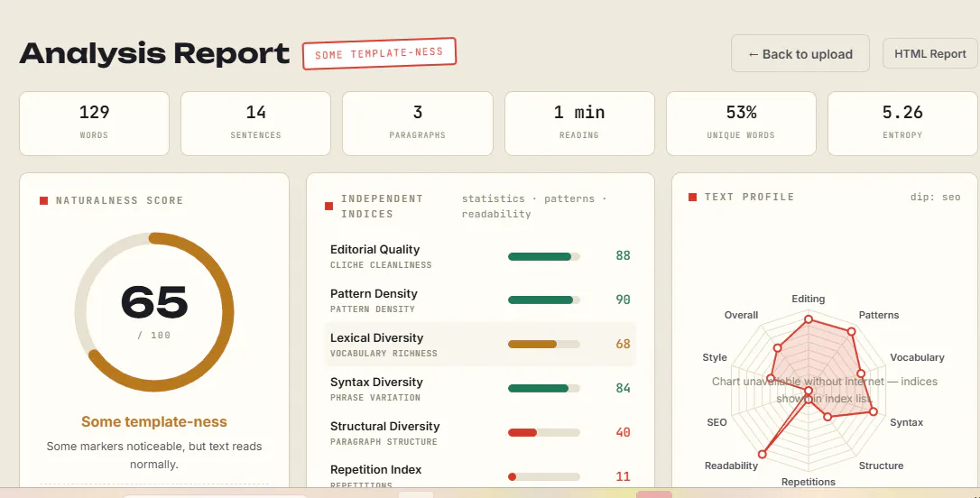Click the Some template-ness orange heading
Screen dimensions: 980x498
(x=154, y=422)
